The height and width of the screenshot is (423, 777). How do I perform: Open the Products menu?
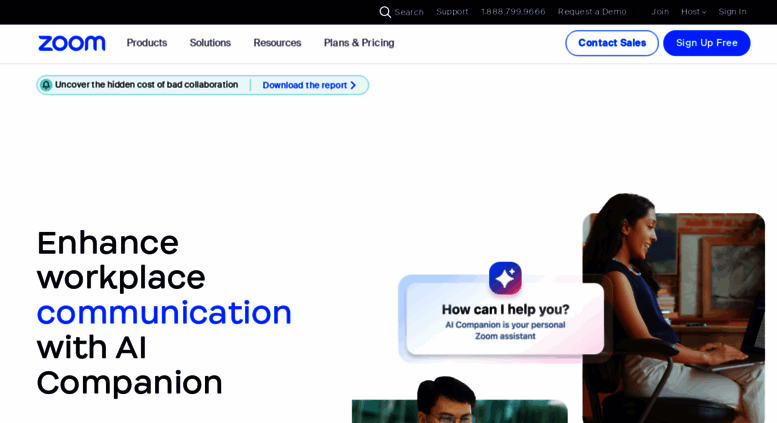pyautogui.click(x=147, y=43)
